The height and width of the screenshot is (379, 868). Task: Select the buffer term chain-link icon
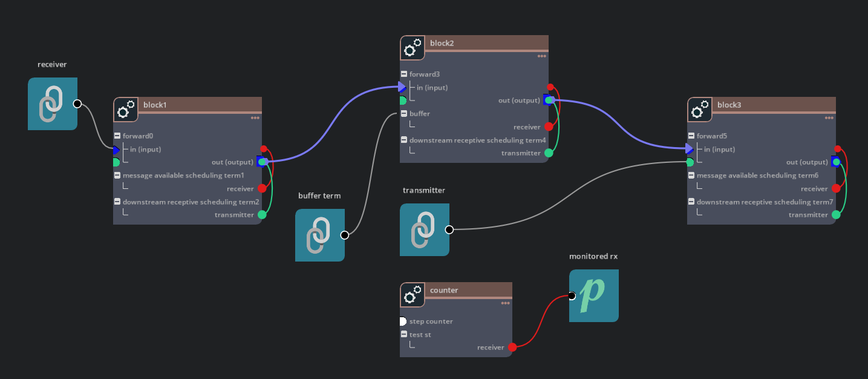click(319, 235)
